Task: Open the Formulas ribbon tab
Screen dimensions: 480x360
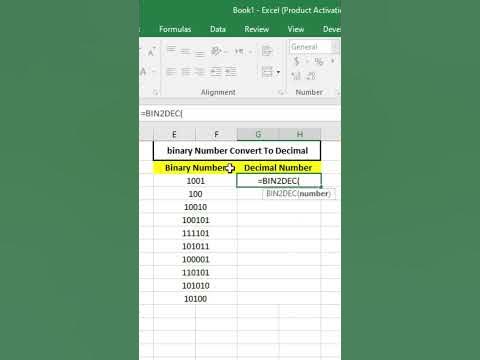Action: [175, 29]
